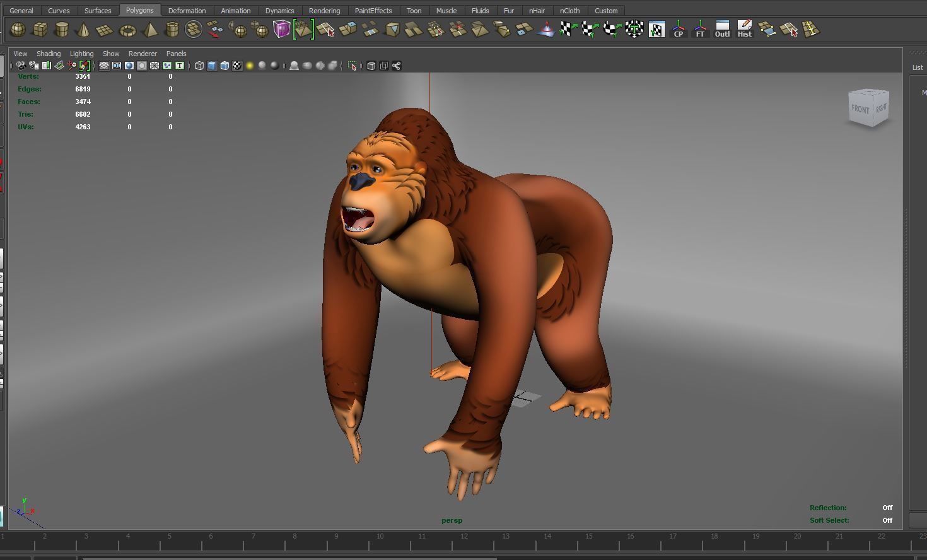The width and height of the screenshot is (927, 560).
Task: Toggle the Field Chart display
Action: [x=154, y=66]
